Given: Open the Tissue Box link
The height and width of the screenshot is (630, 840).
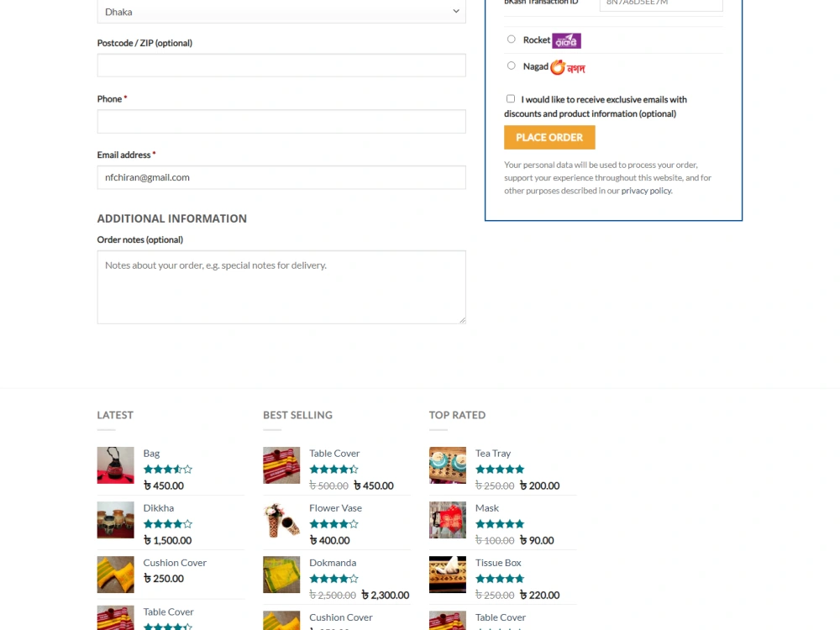Looking at the screenshot, I should (x=498, y=563).
